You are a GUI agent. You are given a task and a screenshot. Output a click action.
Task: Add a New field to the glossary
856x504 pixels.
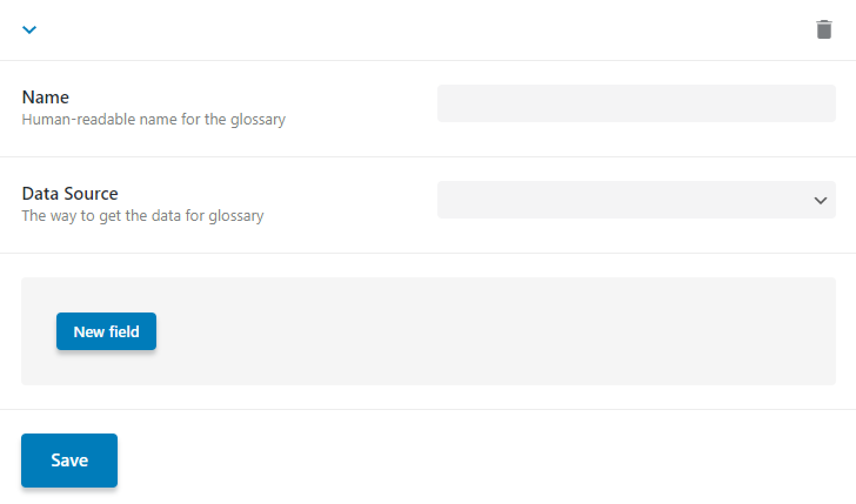click(x=106, y=331)
